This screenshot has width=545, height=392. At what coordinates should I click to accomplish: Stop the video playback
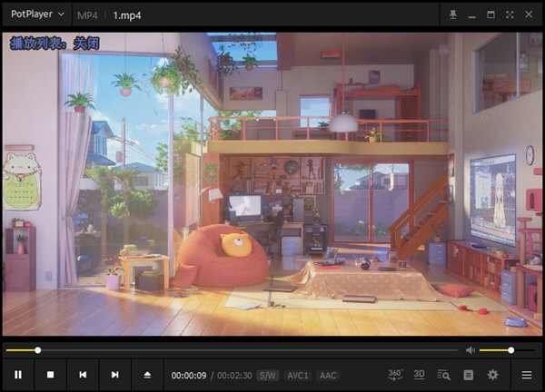(x=51, y=374)
